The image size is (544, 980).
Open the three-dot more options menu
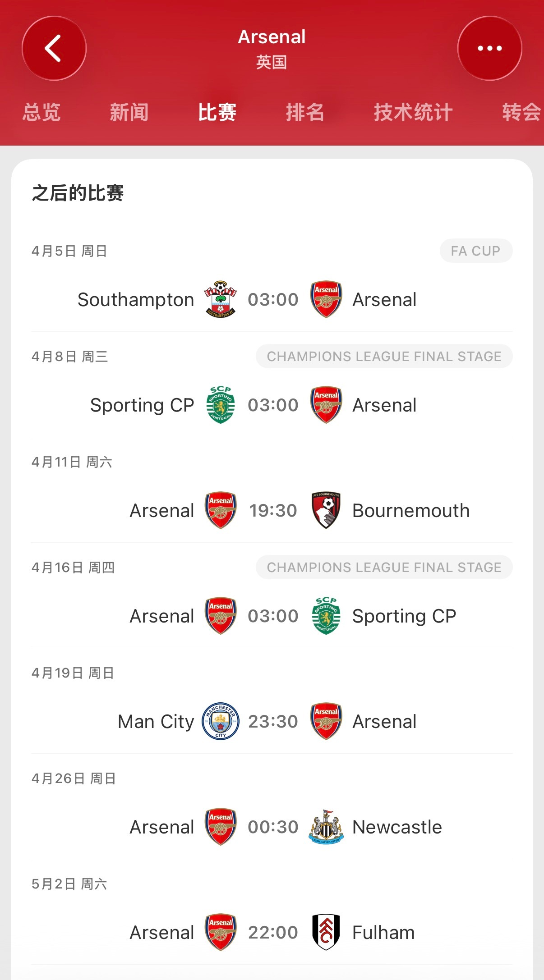point(489,48)
